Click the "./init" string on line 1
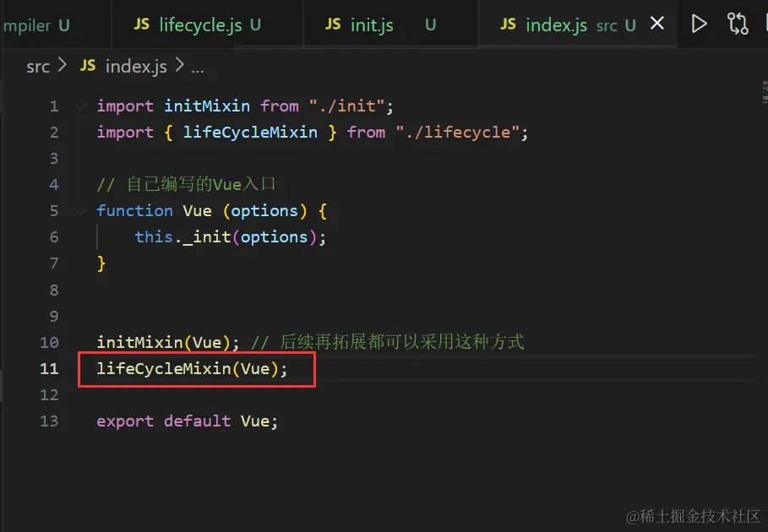This screenshot has height=532, width=768. pyautogui.click(x=346, y=106)
